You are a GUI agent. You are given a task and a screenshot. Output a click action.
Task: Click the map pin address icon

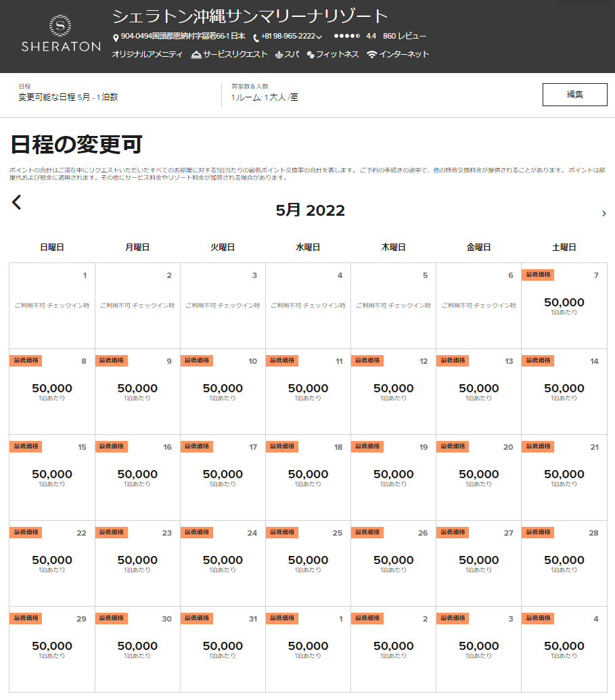(x=116, y=38)
